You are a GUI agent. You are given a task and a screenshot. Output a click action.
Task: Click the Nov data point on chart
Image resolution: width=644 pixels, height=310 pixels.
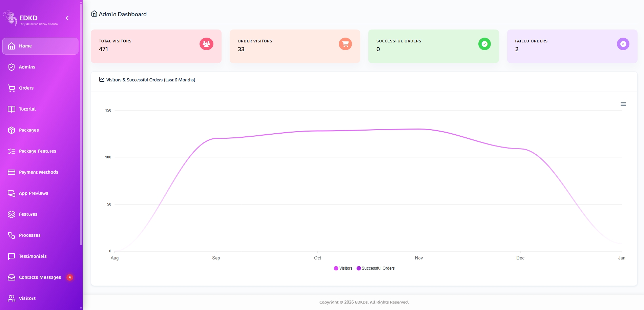click(419, 129)
